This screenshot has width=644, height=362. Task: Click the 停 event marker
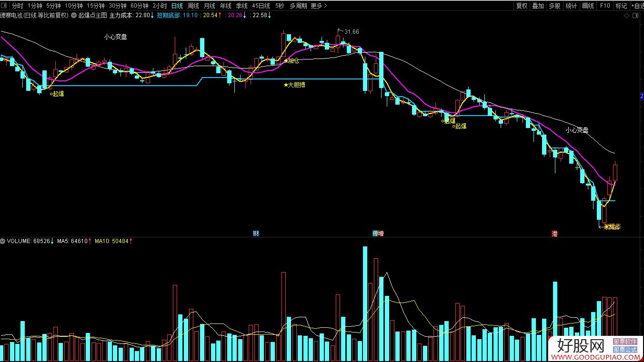click(x=375, y=234)
